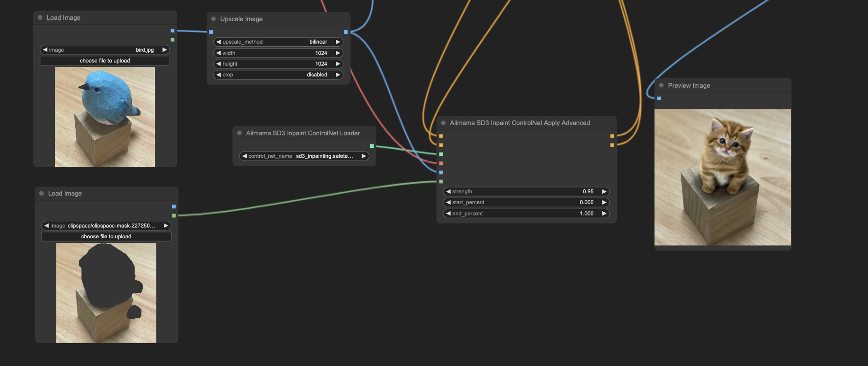Viewport: 868px width, 366px height.
Task: Click Apply Advanced first orange input socket
Action: coord(441,136)
